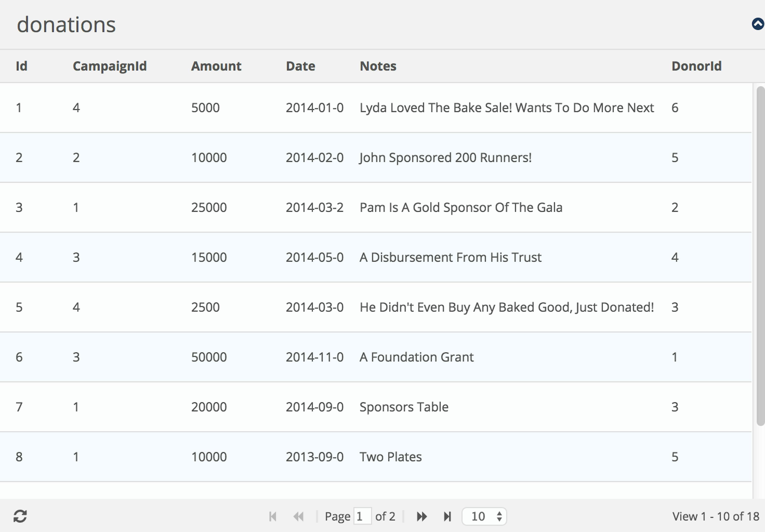The height and width of the screenshot is (532, 765).
Task: Sort by the Id column header
Action: 22,66
